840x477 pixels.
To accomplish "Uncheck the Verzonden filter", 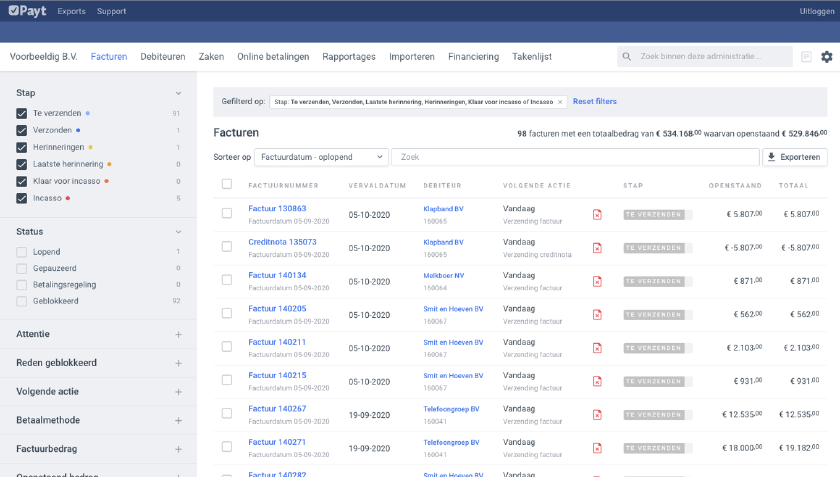I will pyautogui.click(x=21, y=130).
